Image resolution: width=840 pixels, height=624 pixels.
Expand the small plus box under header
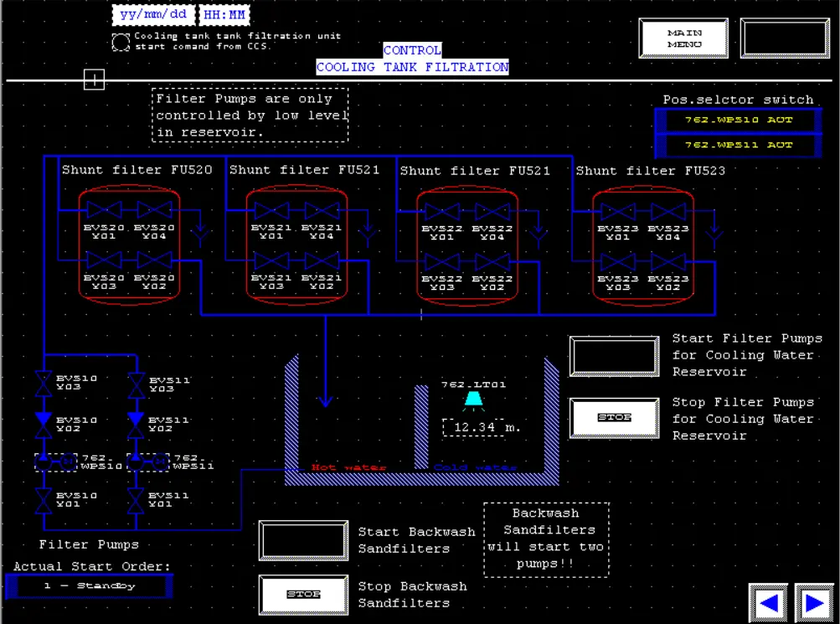coord(95,80)
